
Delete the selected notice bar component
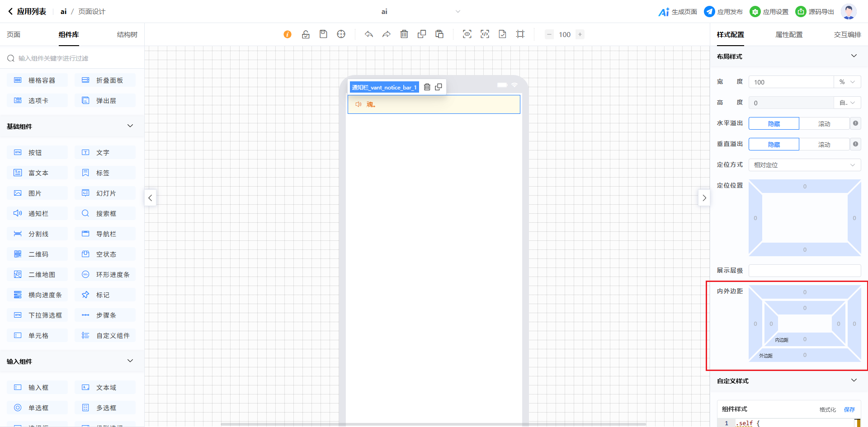(427, 87)
